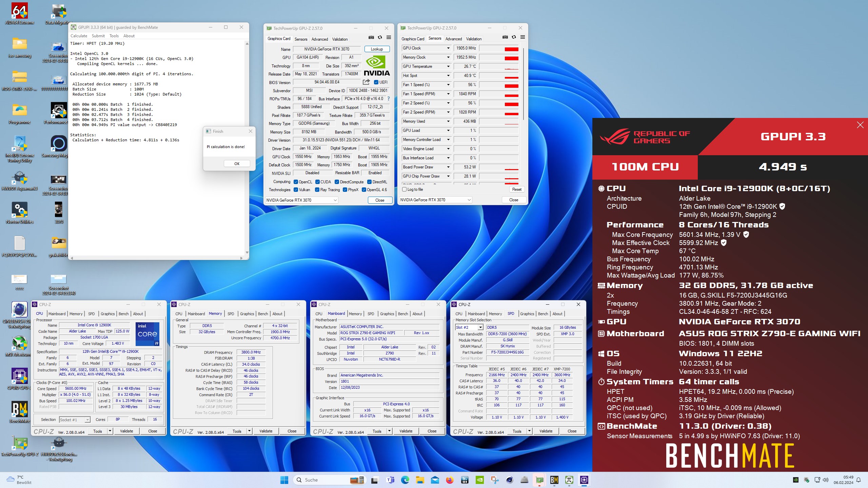The height and width of the screenshot is (488, 868).
Task: Open Snipping Tool from taskbar
Action: tap(494, 480)
